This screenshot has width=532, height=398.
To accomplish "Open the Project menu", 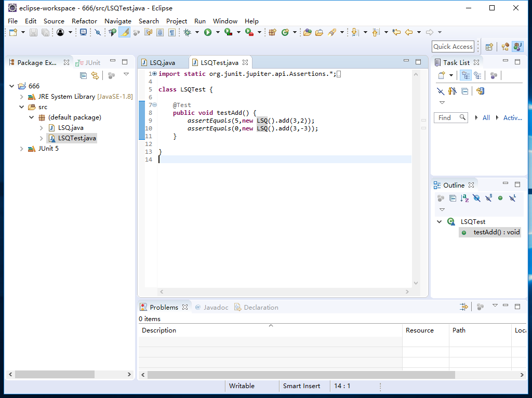I will [x=177, y=21].
